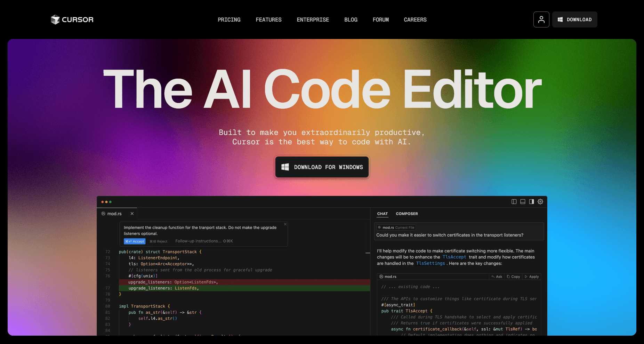
Task: Click DOWNLOAD FOR WINDOWS
Action: tap(322, 167)
